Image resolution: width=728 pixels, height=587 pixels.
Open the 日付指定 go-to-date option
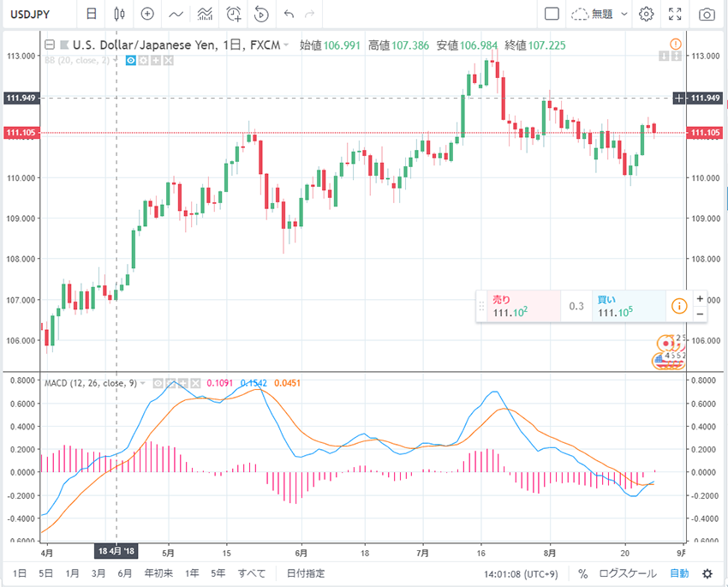click(x=306, y=573)
